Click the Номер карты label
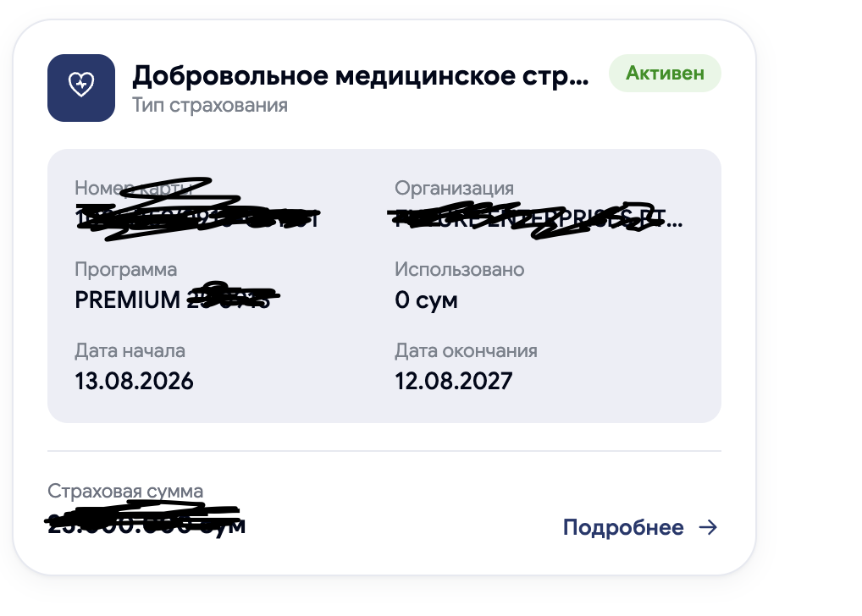Image resolution: width=862 pixels, height=616 pixels. (134, 188)
